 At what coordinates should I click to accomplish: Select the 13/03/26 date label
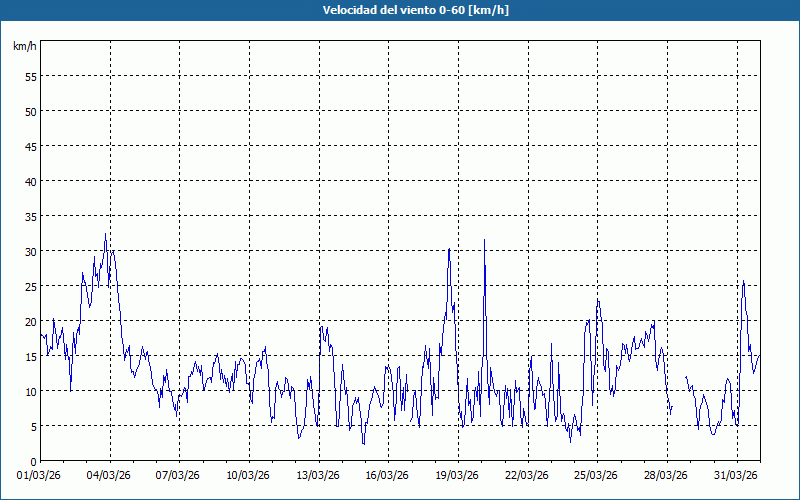point(319,474)
